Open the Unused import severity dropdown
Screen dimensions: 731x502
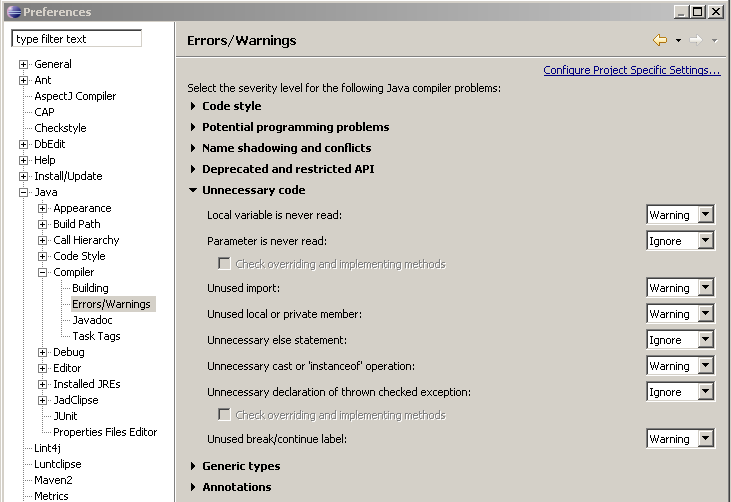point(705,288)
